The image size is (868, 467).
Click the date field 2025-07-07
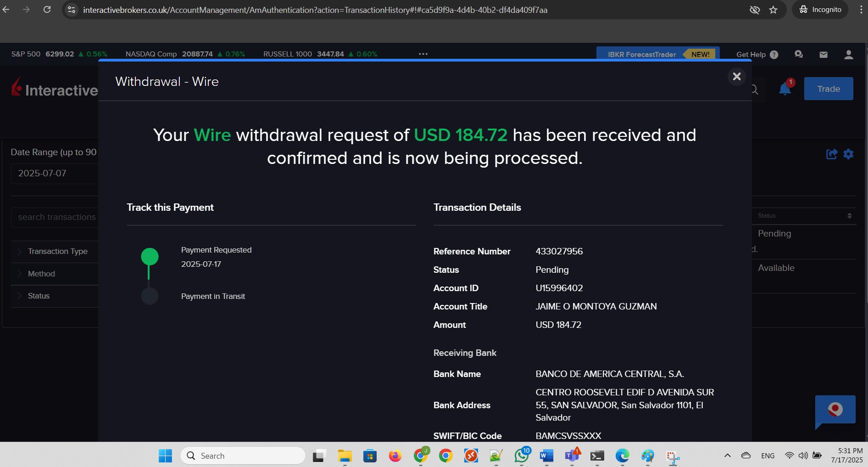[55, 173]
